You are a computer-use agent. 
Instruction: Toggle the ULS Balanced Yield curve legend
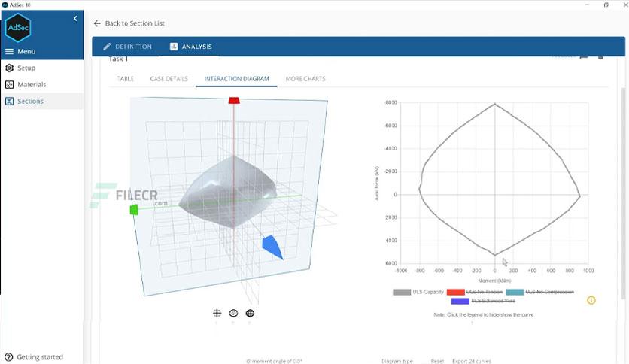pos(483,301)
